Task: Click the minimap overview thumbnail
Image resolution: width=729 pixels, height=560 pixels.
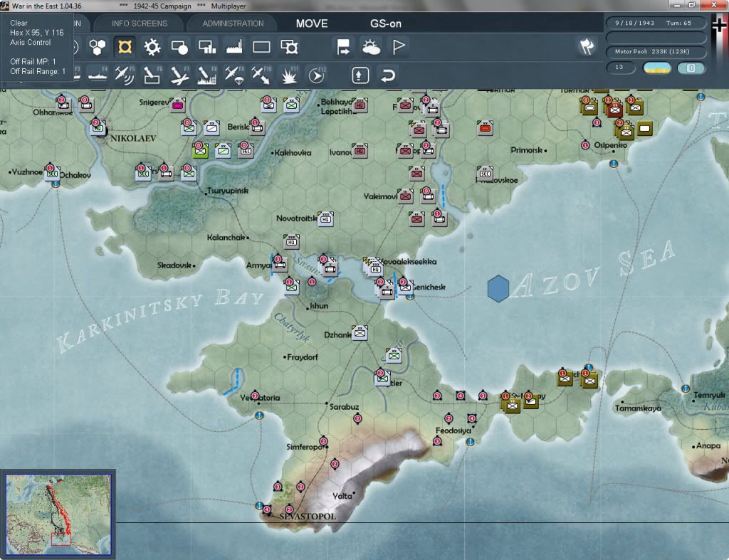Action: [58, 514]
